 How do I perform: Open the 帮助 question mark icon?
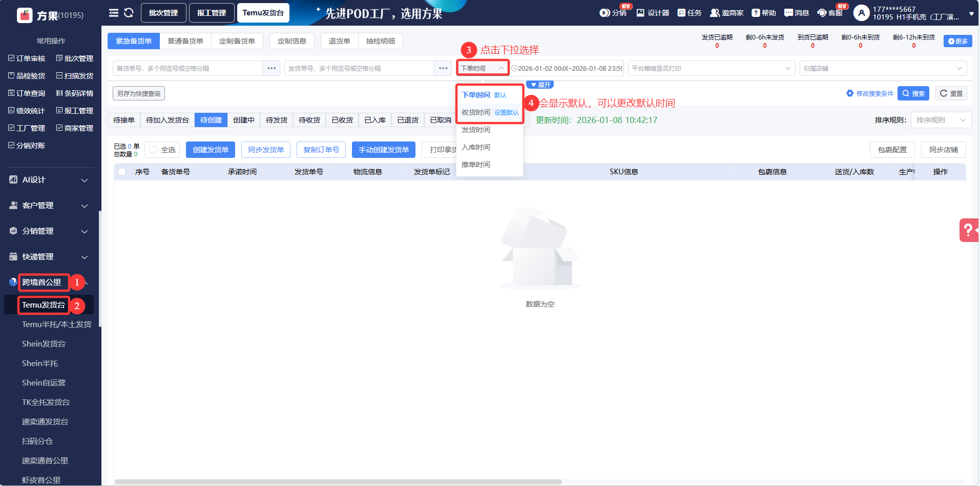pos(756,13)
